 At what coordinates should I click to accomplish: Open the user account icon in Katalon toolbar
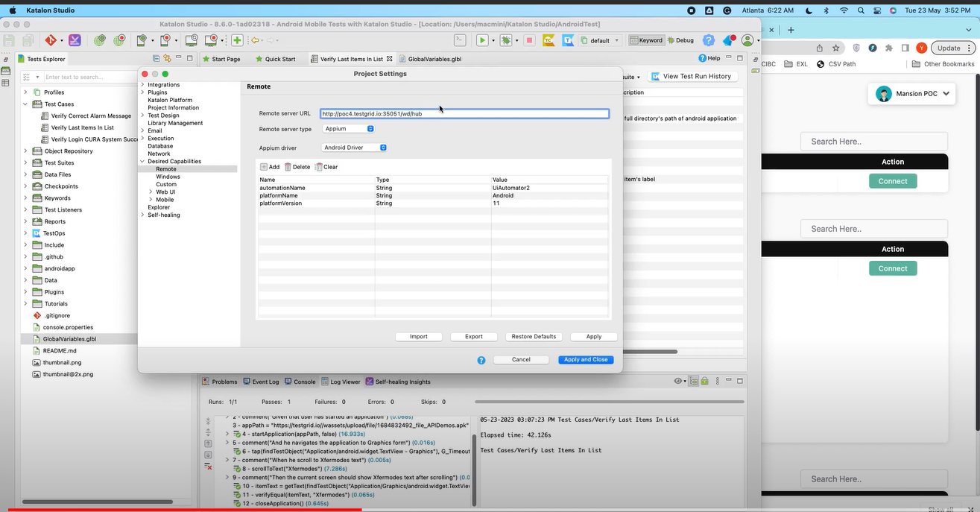pyautogui.click(x=747, y=40)
